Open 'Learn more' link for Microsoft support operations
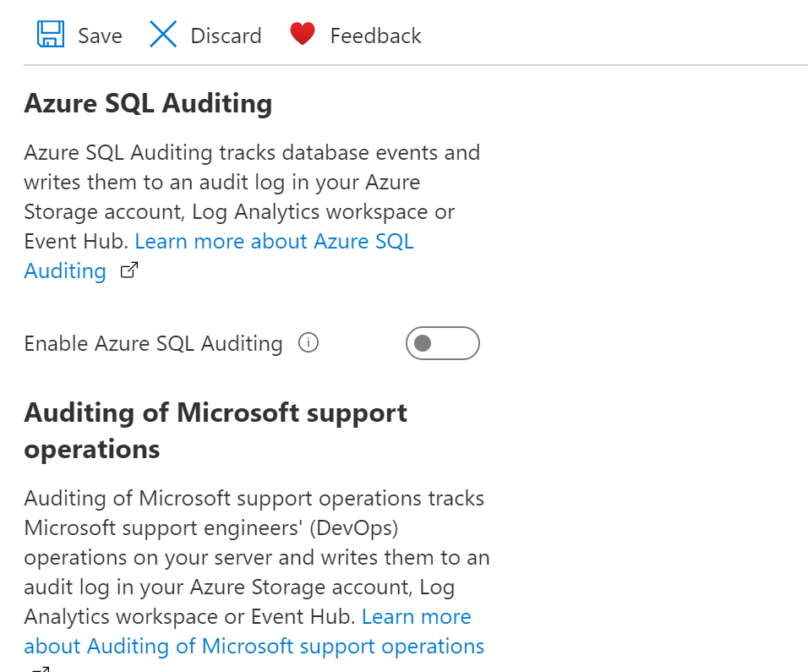Image resolution: width=808 pixels, height=672 pixels. (416, 616)
